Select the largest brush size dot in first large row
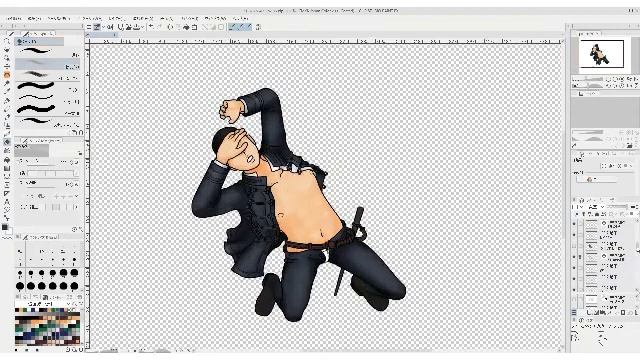This screenshot has height=360, width=640. [74, 273]
